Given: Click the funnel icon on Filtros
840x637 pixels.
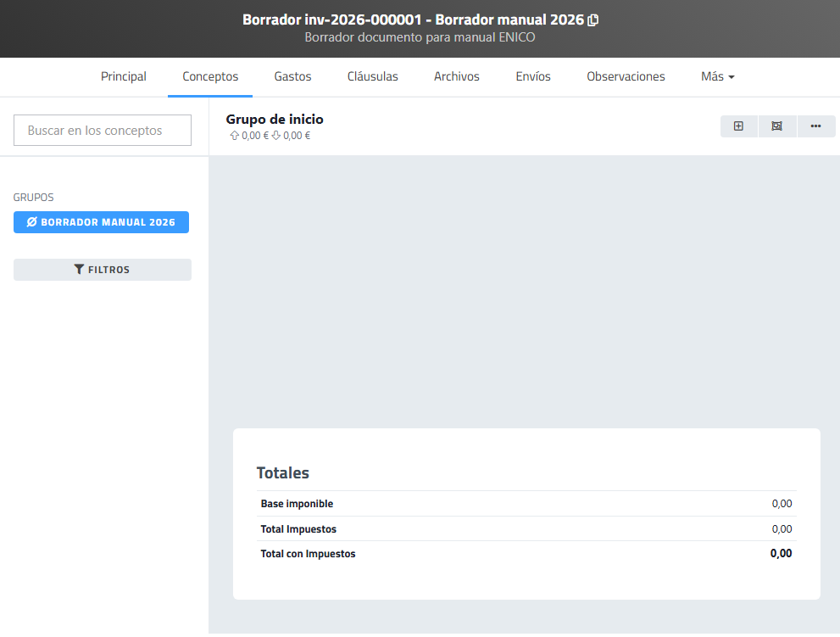Looking at the screenshot, I should coord(79,270).
